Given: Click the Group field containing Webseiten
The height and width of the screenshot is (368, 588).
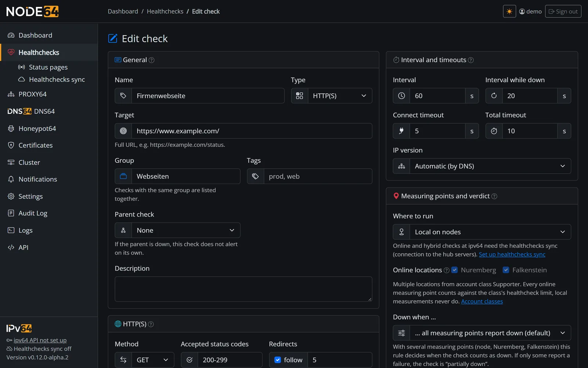Looking at the screenshot, I should pyautogui.click(x=186, y=176).
